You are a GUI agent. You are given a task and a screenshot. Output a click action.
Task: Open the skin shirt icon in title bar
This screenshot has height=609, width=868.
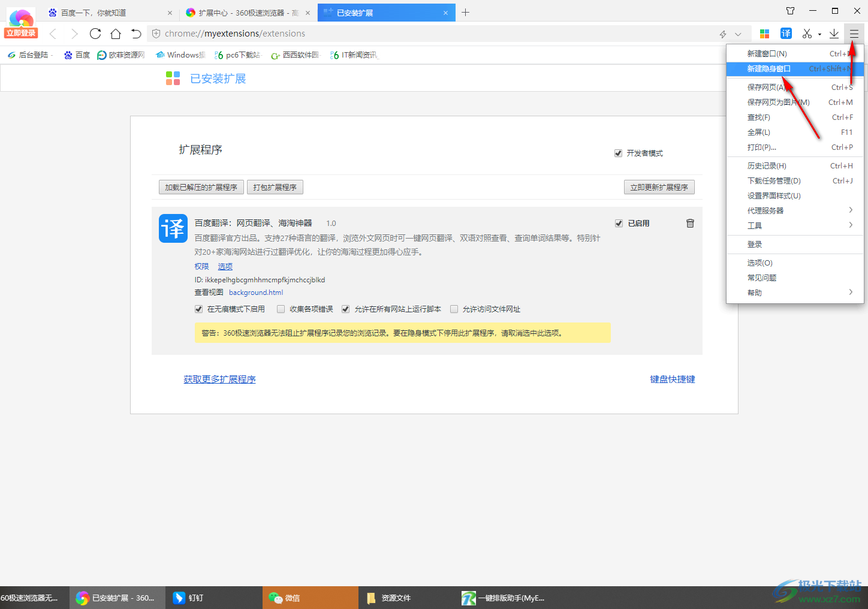(x=791, y=11)
